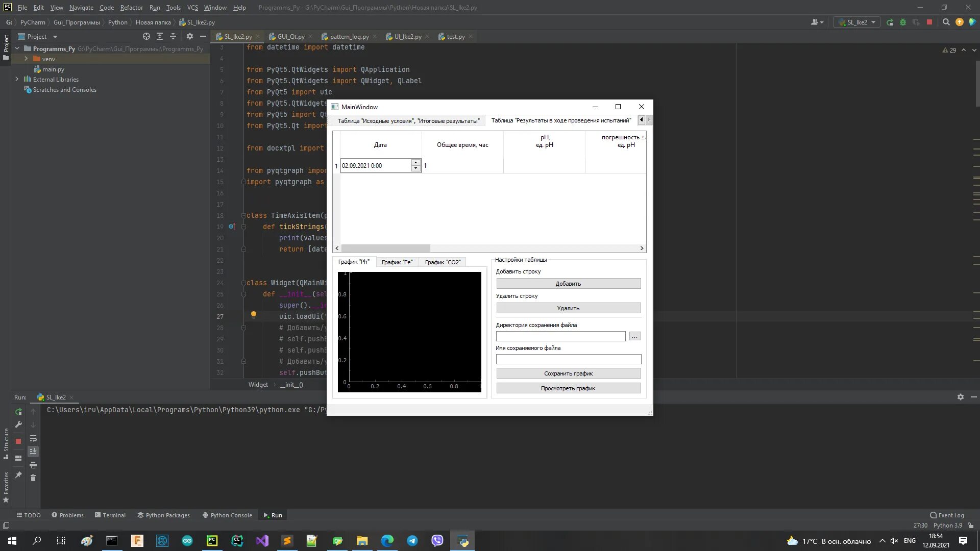Click the Project panel settings gear

tap(190, 36)
